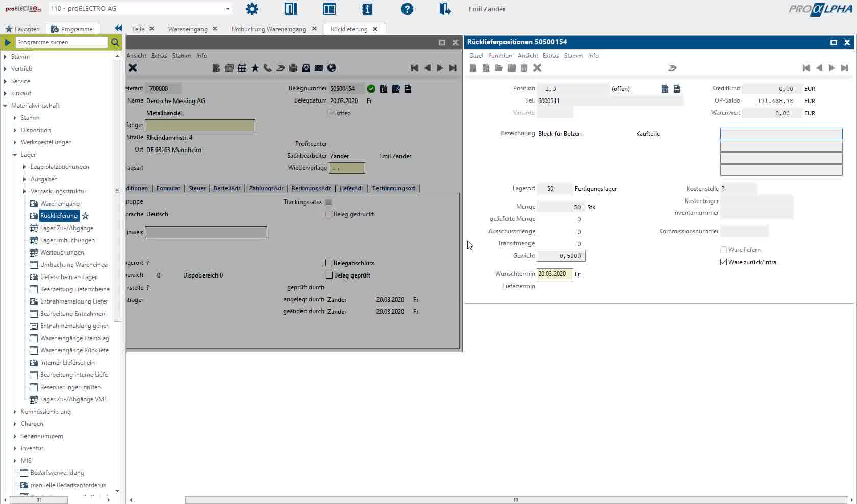
Task: Enable the Ware liefern checkbox
Action: tap(723, 250)
